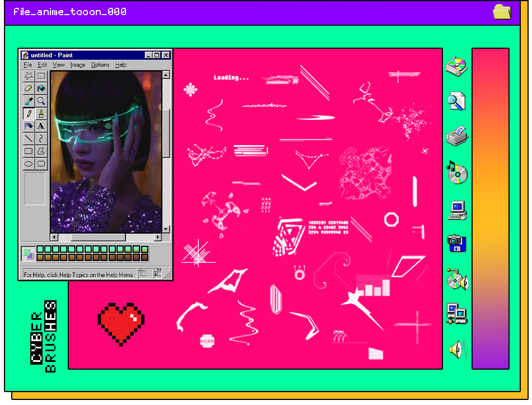Screen dimensions: 532x405
Task: Click the speaker volume icon
Action: pyautogui.click(x=458, y=350)
